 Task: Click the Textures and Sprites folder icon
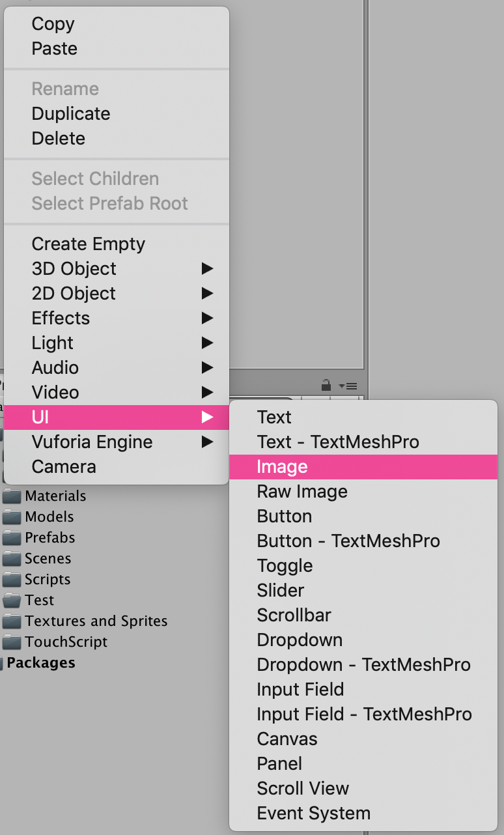12,621
